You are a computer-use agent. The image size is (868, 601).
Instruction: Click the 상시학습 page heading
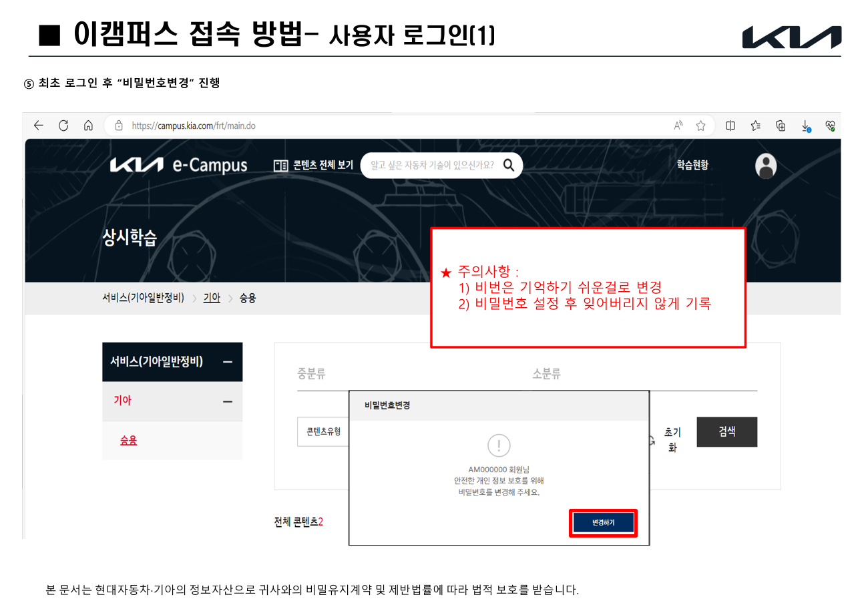130,238
